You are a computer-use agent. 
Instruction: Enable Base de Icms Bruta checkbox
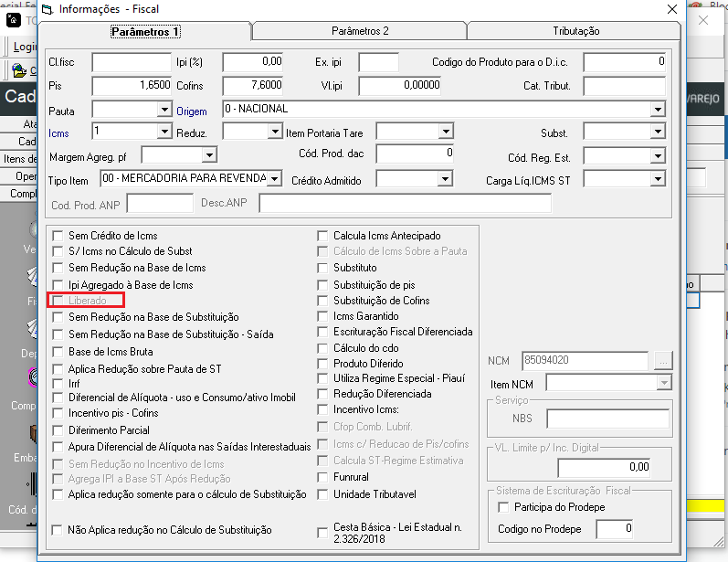(x=58, y=352)
